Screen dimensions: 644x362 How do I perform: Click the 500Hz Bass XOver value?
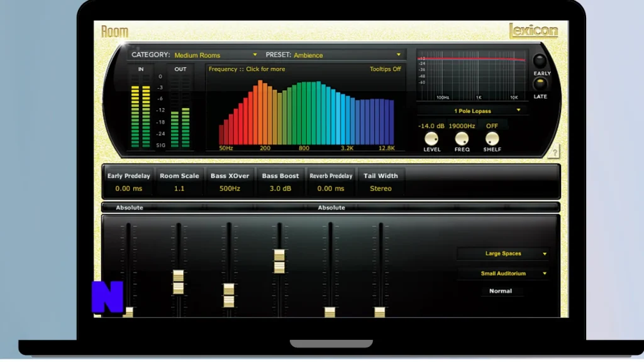pyautogui.click(x=230, y=189)
